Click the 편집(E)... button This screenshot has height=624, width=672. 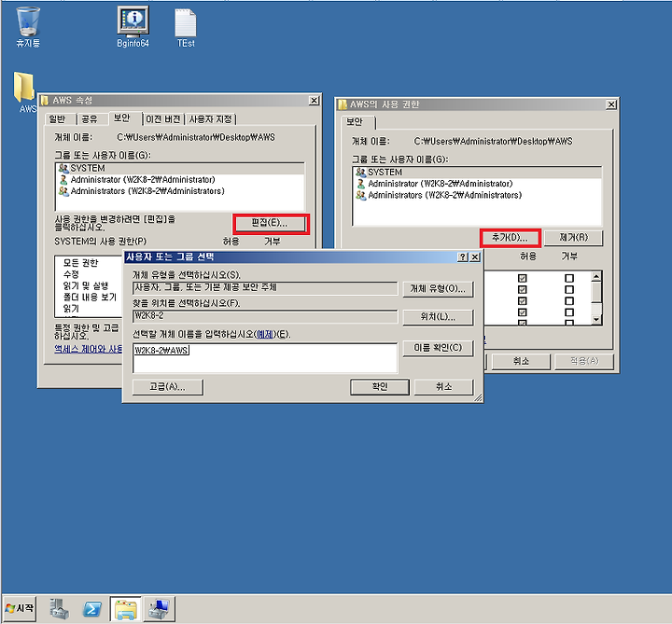click(x=270, y=223)
